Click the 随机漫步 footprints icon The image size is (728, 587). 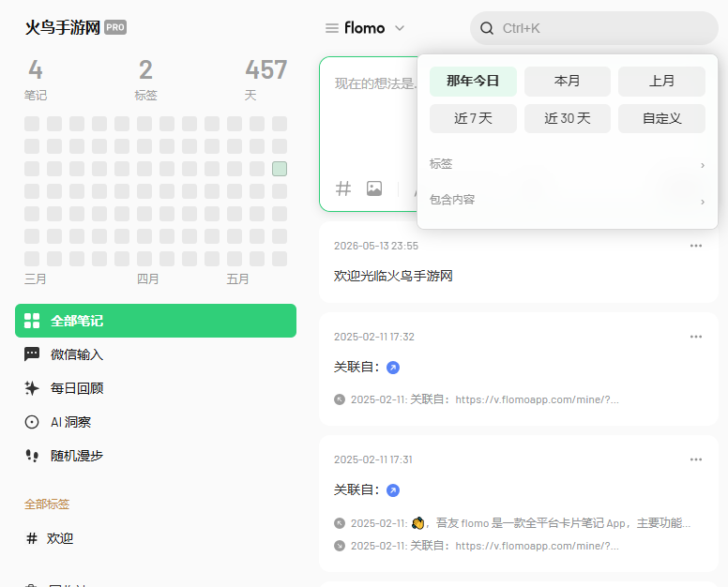tap(32, 456)
